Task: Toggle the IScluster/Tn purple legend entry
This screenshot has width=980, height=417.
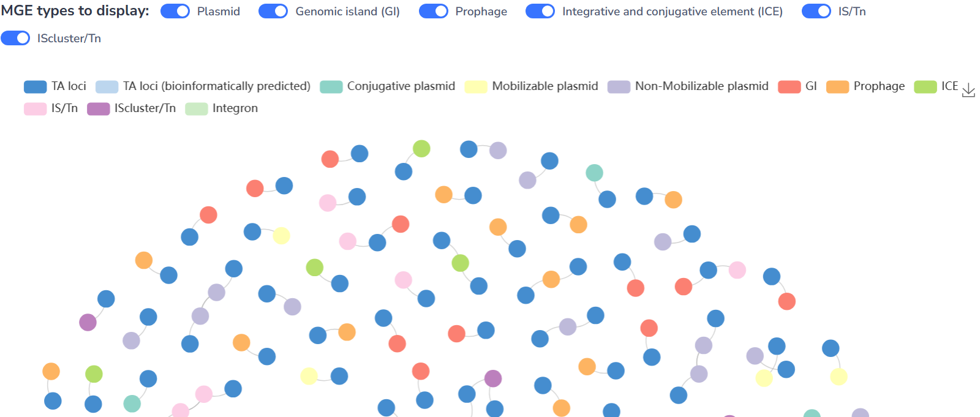Action: 98,109
